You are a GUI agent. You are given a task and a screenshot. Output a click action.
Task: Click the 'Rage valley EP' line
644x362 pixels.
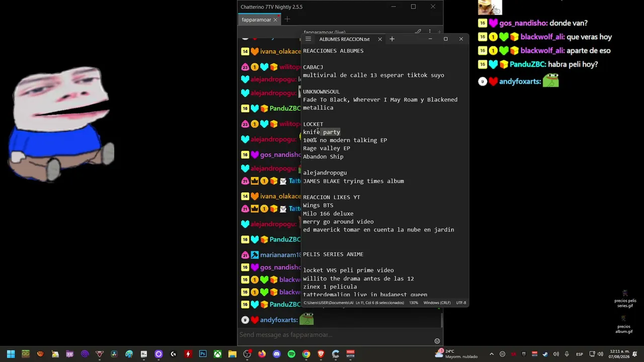pyautogui.click(x=327, y=148)
